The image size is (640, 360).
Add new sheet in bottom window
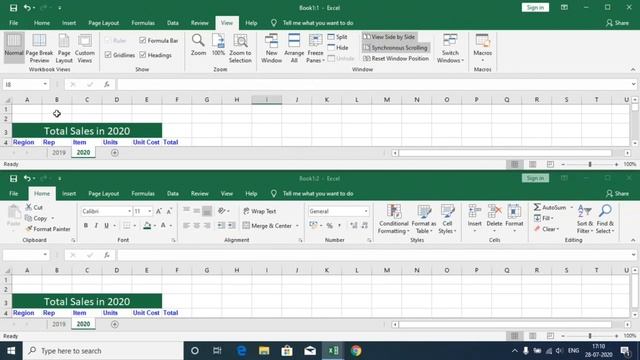click(115, 324)
